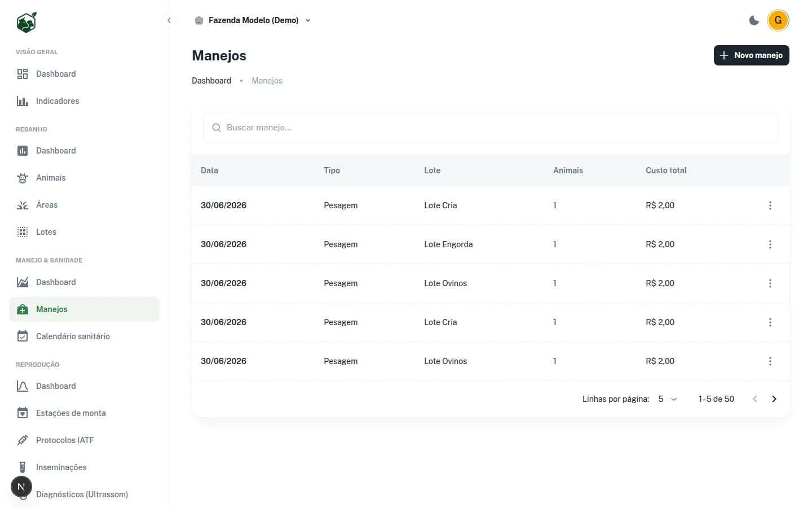Click the previous page arrow

click(x=755, y=399)
